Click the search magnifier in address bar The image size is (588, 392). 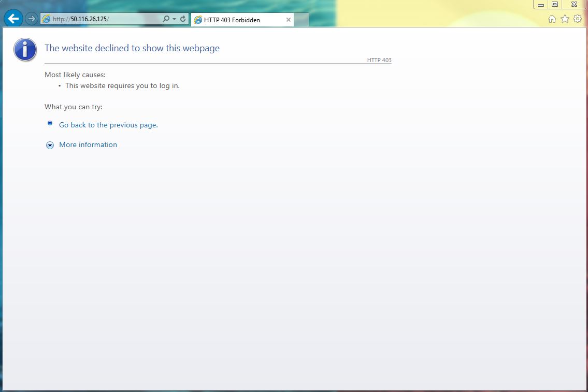click(x=166, y=19)
